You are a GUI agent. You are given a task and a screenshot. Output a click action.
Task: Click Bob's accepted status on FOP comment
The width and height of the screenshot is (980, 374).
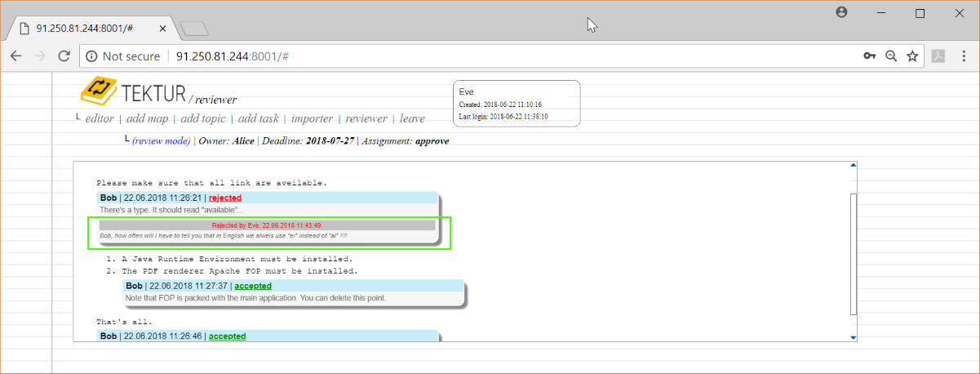[253, 286]
